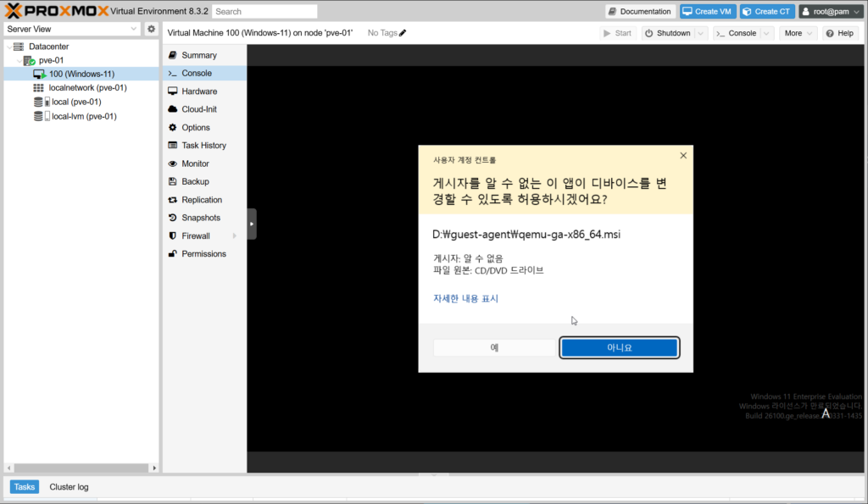
Task: Open the Snapshots section
Action: pyautogui.click(x=201, y=218)
